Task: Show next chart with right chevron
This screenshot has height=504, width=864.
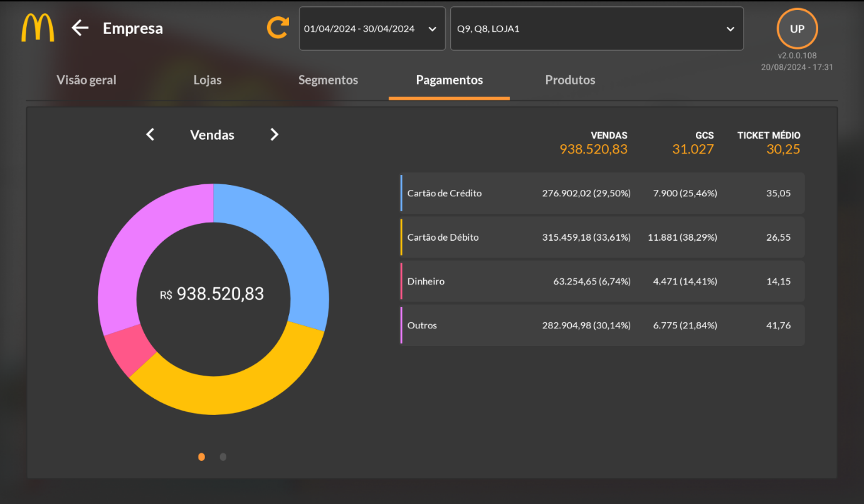Action: point(274,134)
